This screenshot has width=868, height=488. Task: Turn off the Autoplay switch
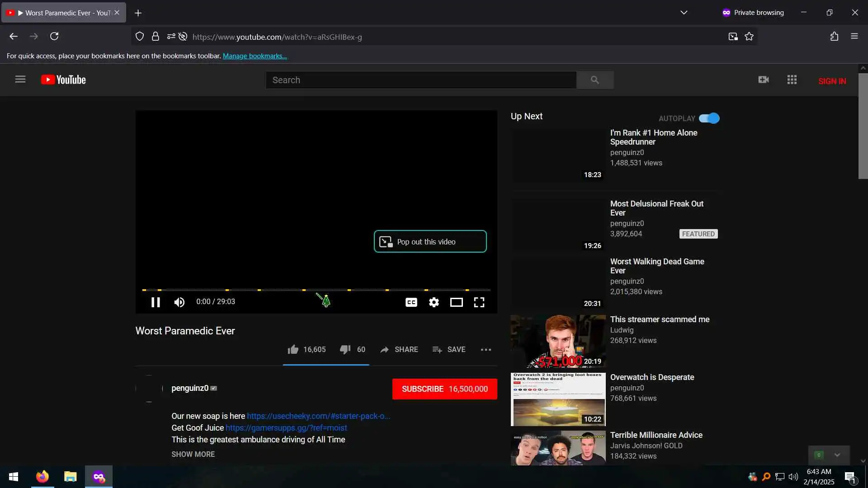coord(709,118)
